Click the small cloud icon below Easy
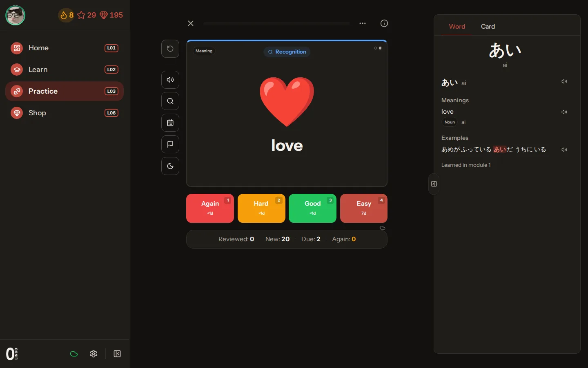Screen dimensions: 588x368 click(x=383, y=228)
